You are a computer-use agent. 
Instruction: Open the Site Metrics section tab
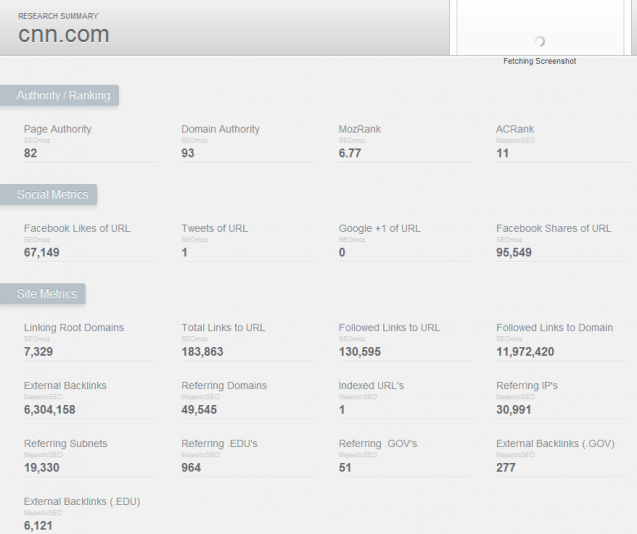tap(43, 294)
